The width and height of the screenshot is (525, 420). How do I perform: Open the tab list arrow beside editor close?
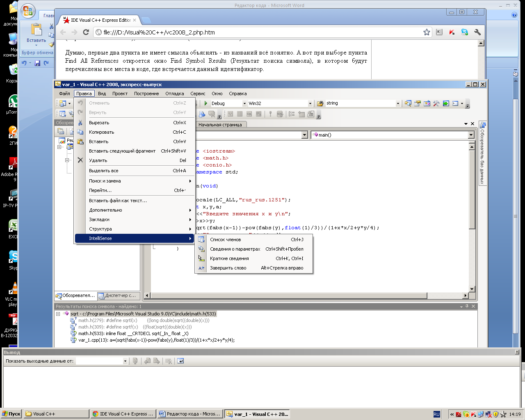pos(466,124)
